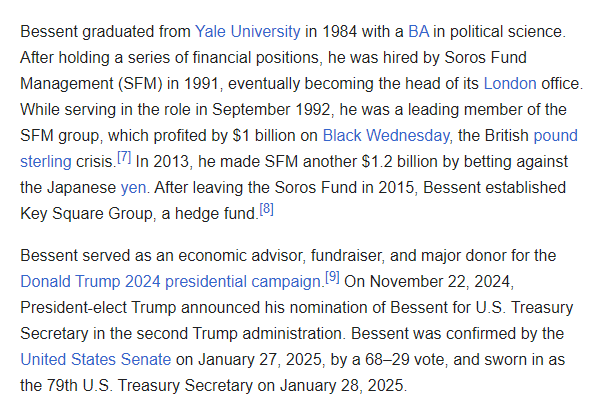598x416 pixels.
Task: Open the Yale University link
Action: [x=248, y=32]
